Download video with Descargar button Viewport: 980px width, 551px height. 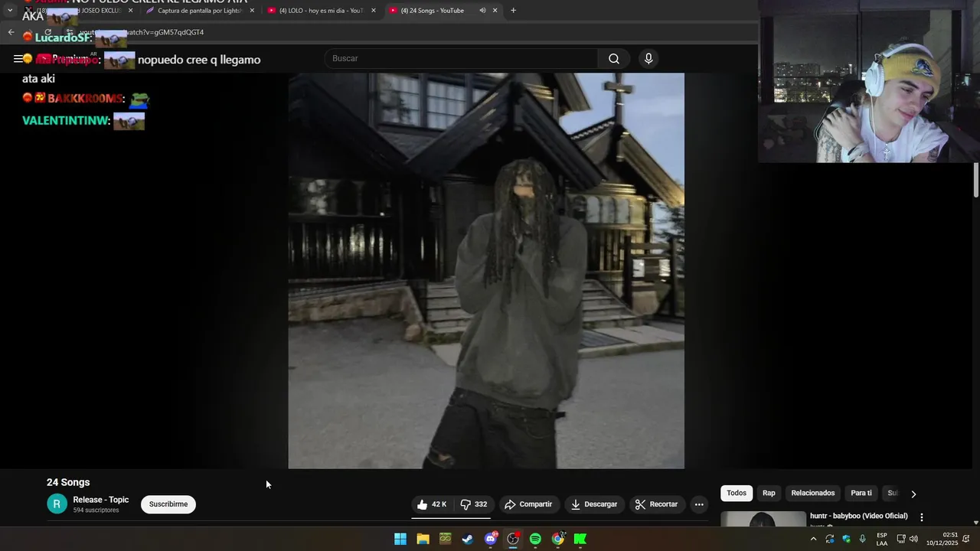pyautogui.click(x=594, y=504)
